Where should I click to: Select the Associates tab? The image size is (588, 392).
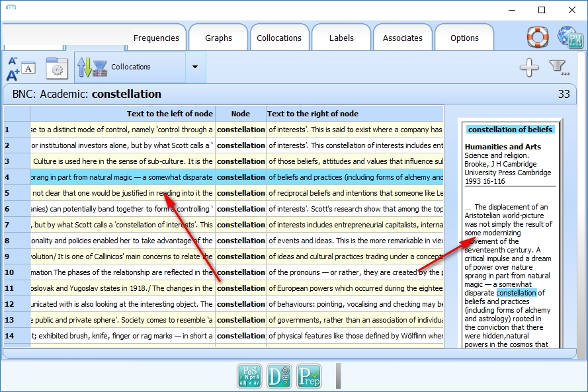pyautogui.click(x=402, y=38)
